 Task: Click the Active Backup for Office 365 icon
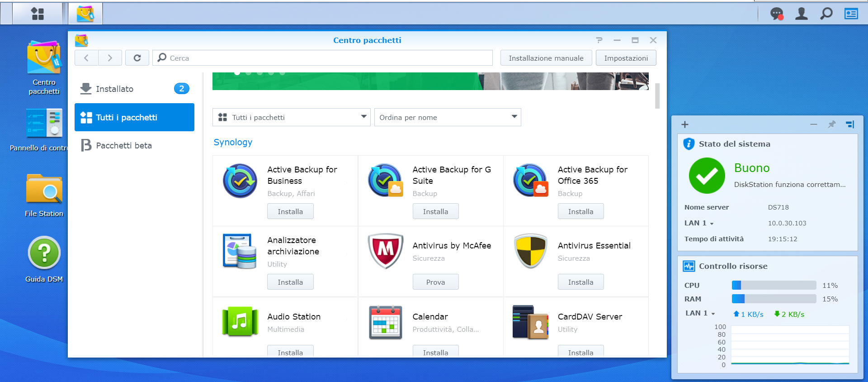(531, 181)
